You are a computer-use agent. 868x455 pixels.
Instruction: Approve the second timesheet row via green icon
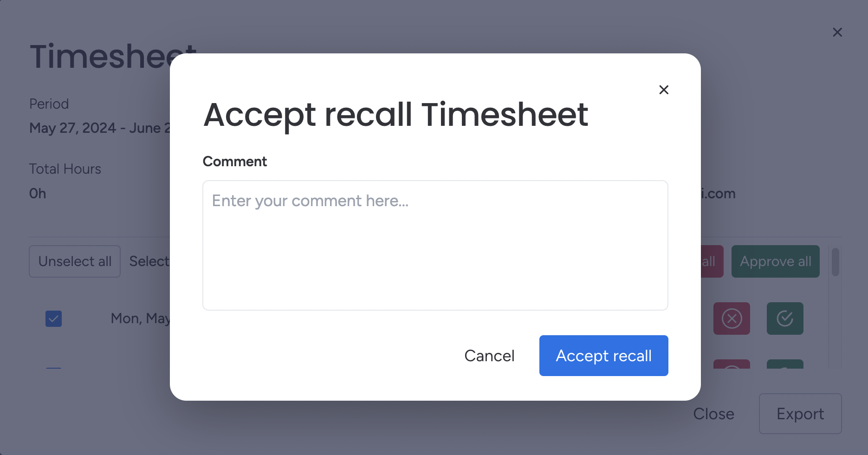[785, 368]
